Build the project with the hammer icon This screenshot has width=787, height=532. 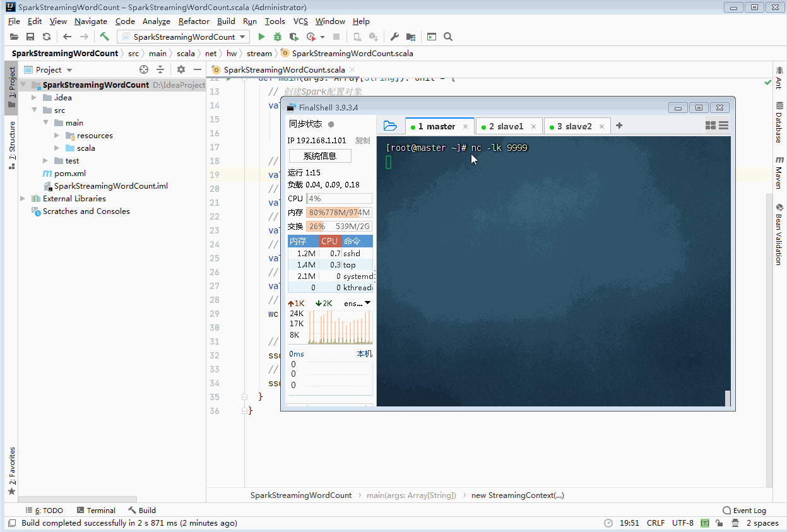105,37
